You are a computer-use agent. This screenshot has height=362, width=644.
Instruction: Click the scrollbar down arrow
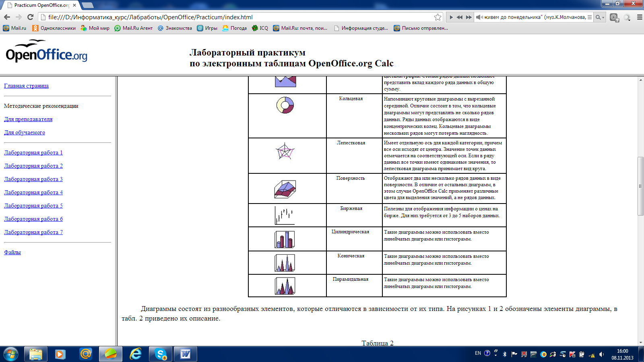(x=640, y=343)
